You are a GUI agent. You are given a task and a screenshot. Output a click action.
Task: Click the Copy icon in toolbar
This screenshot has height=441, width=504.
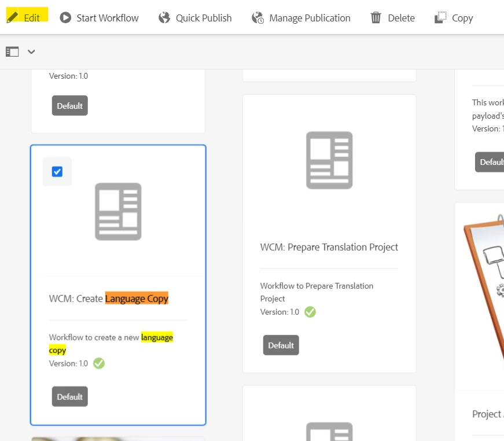(440, 17)
